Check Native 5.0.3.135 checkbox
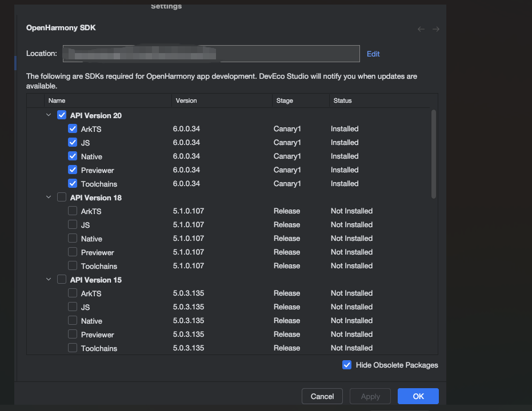Image resolution: width=532 pixels, height=411 pixels. pos(73,321)
